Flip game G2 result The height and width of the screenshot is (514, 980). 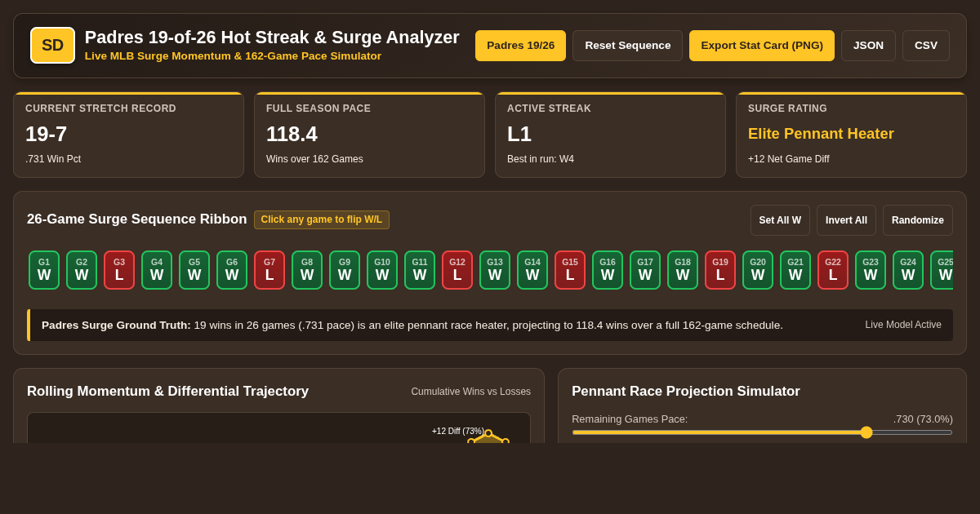[x=82, y=270]
